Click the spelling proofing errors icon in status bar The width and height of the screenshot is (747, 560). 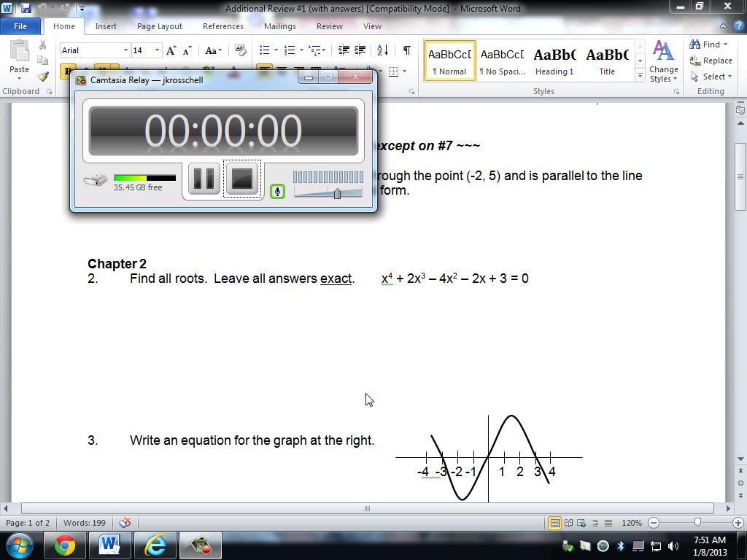[x=125, y=523]
